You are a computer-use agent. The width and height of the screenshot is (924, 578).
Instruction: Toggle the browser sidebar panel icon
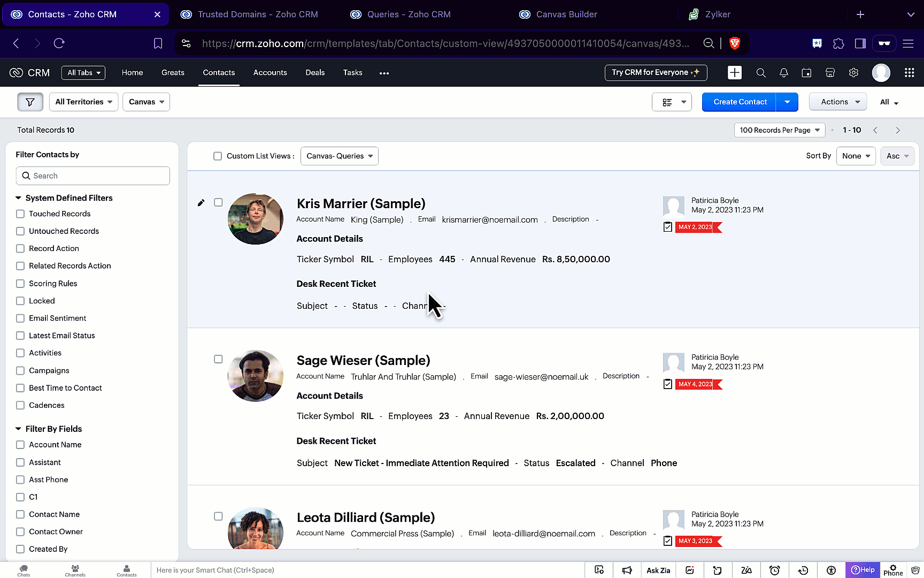860,43
